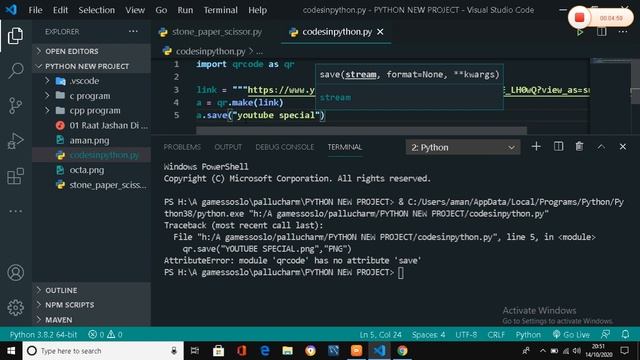Viewport: 640px width, 360px height.
Task: Open the Source Control view
Action: [16, 106]
